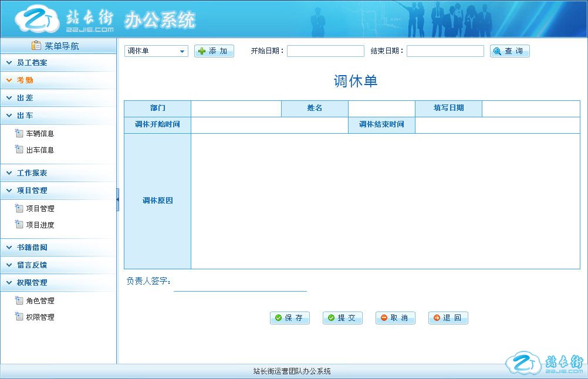This screenshot has width=588, height=379.
Task: Click the document icon beside 出车信息
Action: (19, 150)
